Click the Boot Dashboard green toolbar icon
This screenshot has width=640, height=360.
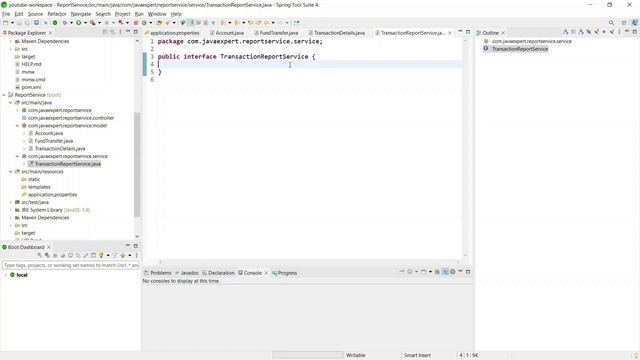(x=55, y=23)
